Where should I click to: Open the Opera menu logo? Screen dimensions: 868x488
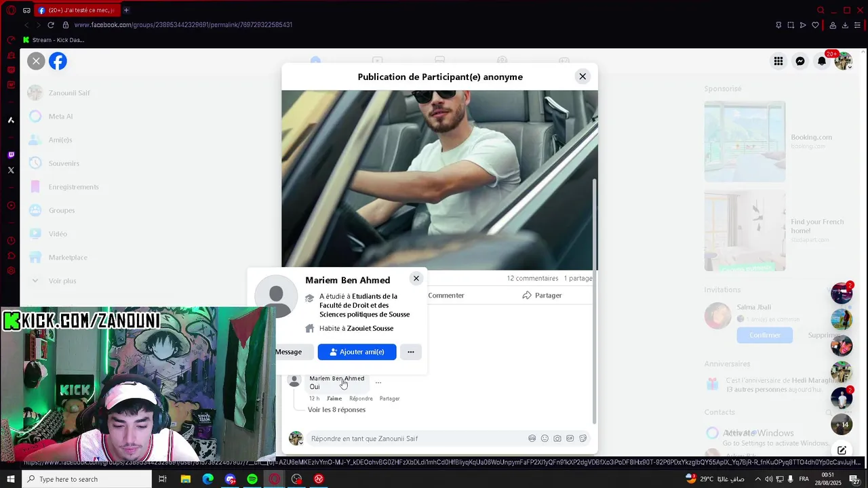pos(11,10)
